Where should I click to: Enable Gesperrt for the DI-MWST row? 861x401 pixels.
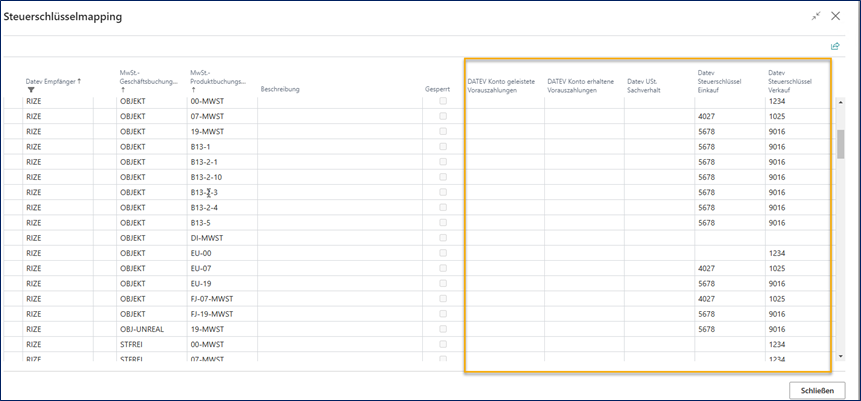click(x=443, y=238)
